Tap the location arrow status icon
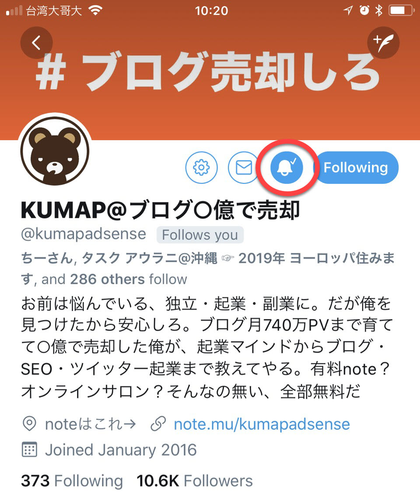The height and width of the screenshot is (504, 420). pos(348,11)
